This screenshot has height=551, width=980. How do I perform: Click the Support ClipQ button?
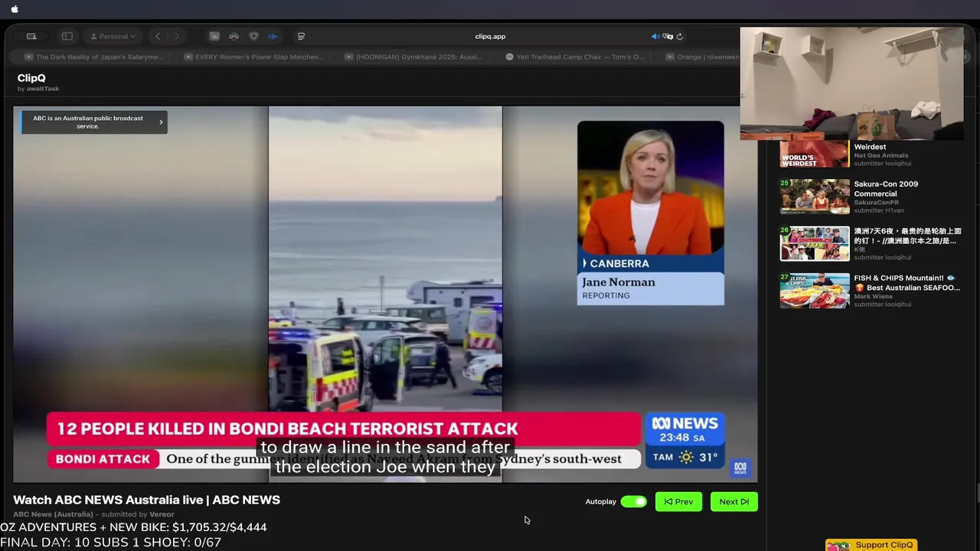(x=871, y=545)
